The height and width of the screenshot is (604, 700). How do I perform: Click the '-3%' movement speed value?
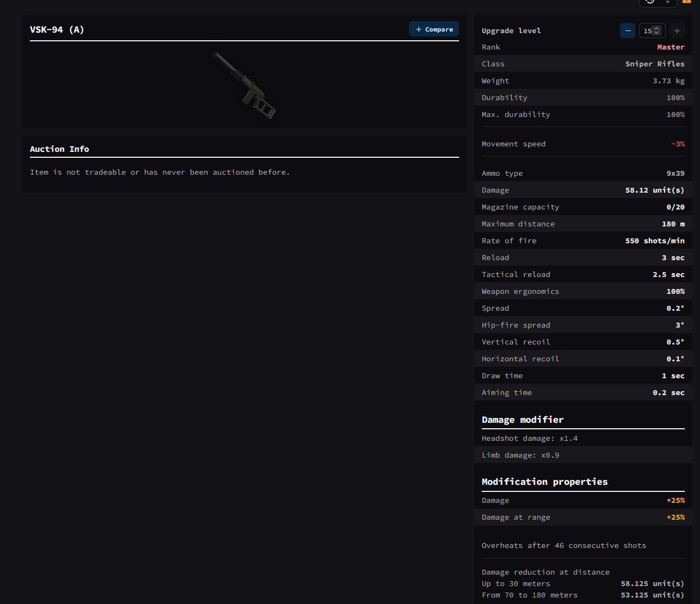pyautogui.click(x=678, y=144)
